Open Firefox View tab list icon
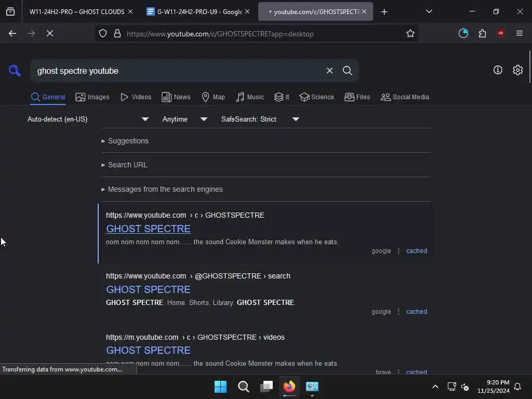The image size is (532, 399). point(10,12)
